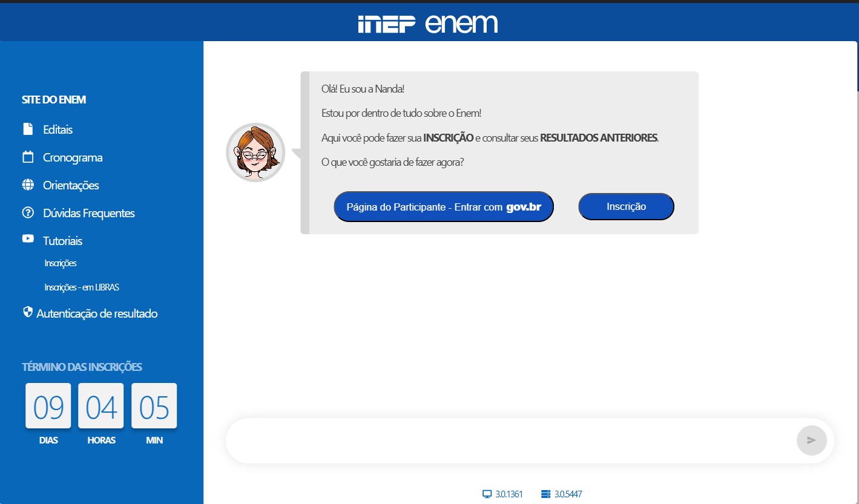Click version text 3.0.1361
Screen dimensions: 859x504
pos(509,494)
